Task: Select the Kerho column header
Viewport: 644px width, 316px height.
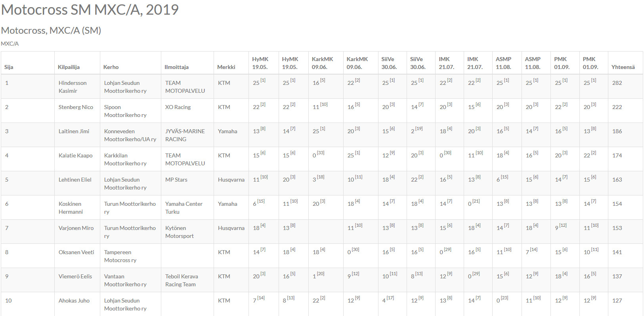Action: pyautogui.click(x=111, y=67)
